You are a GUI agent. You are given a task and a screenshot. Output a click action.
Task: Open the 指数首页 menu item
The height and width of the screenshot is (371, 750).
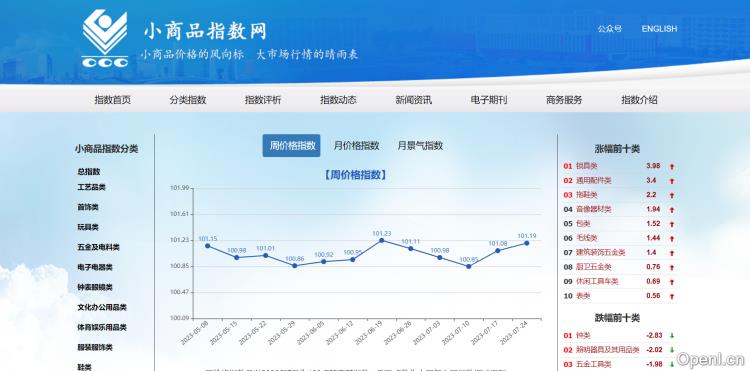(x=112, y=100)
